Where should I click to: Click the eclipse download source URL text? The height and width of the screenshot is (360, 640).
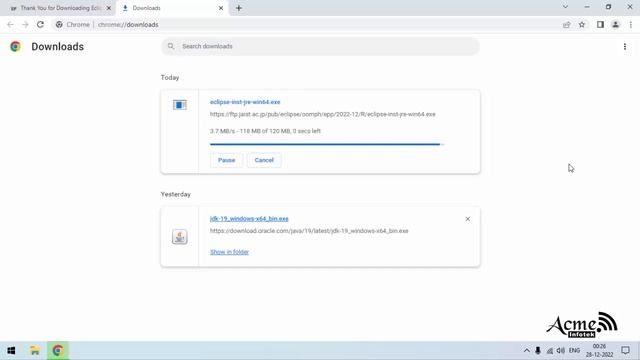pyautogui.click(x=322, y=114)
